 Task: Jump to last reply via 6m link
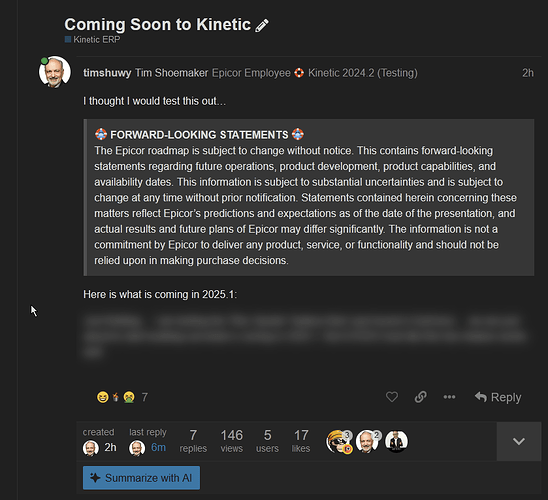coord(158,447)
